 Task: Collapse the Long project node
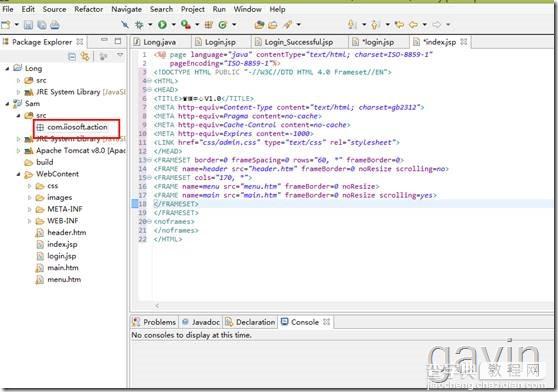click(7, 68)
